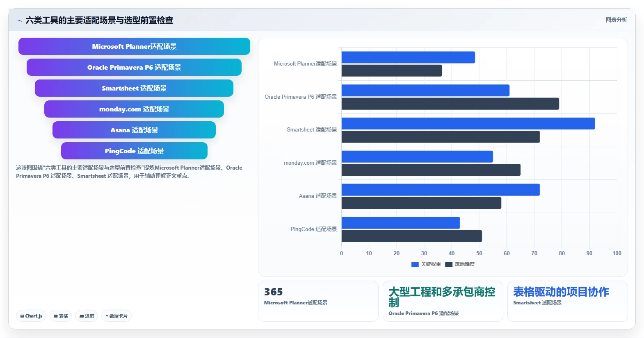The image size is (644, 338).
Task: Click the page title 六类工具的主要适配场景与选型前置检查
Action: 99,20
